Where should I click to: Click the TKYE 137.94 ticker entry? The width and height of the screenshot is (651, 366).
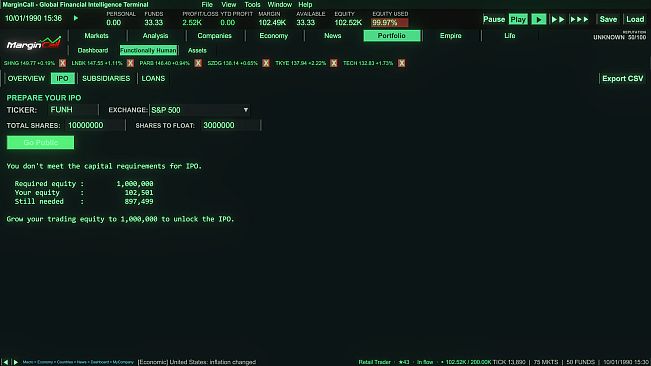[x=301, y=63]
